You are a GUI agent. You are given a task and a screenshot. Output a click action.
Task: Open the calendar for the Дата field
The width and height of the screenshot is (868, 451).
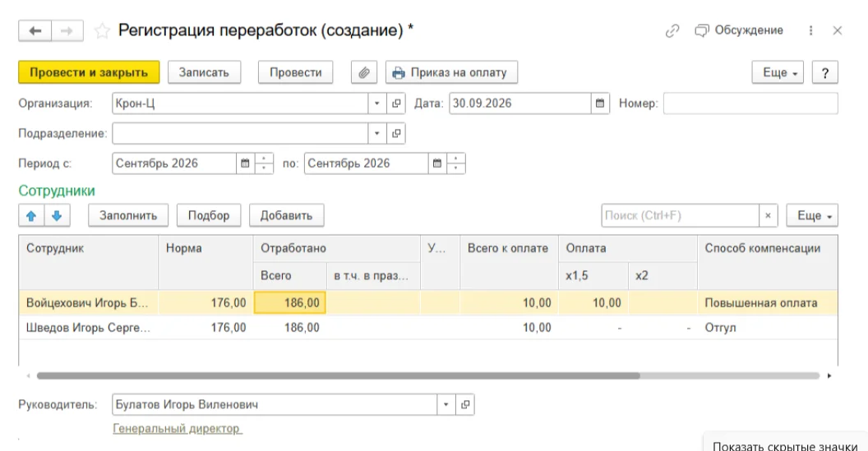[600, 104]
